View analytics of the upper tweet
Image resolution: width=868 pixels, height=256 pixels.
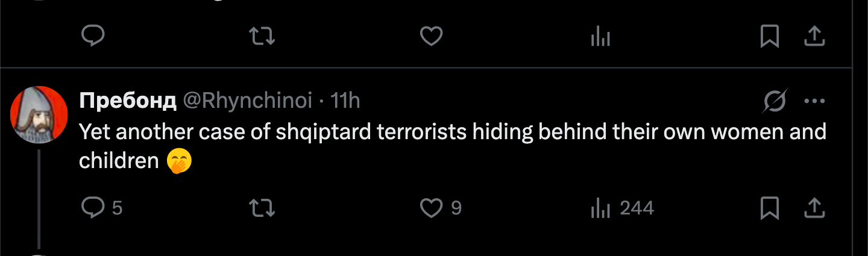[x=600, y=37]
